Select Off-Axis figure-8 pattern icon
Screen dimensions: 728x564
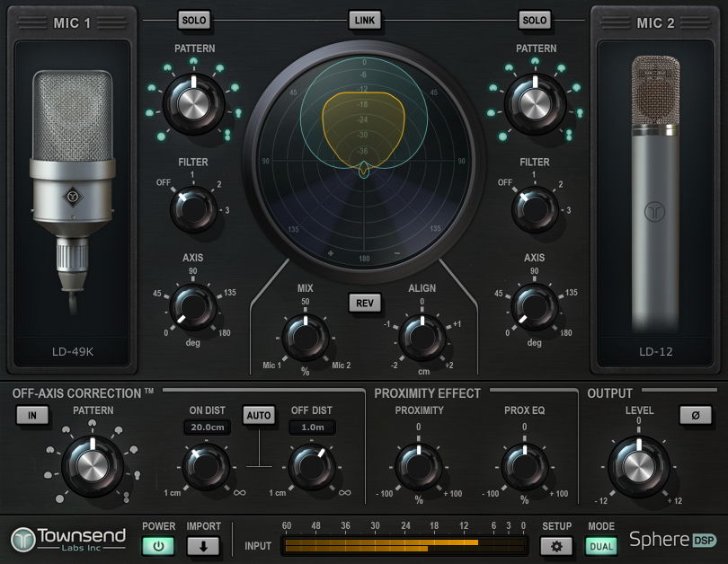tap(127, 498)
